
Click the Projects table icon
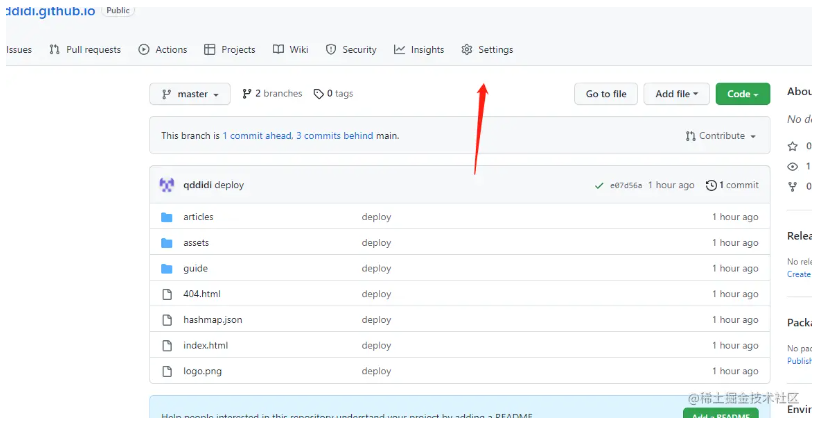point(209,50)
